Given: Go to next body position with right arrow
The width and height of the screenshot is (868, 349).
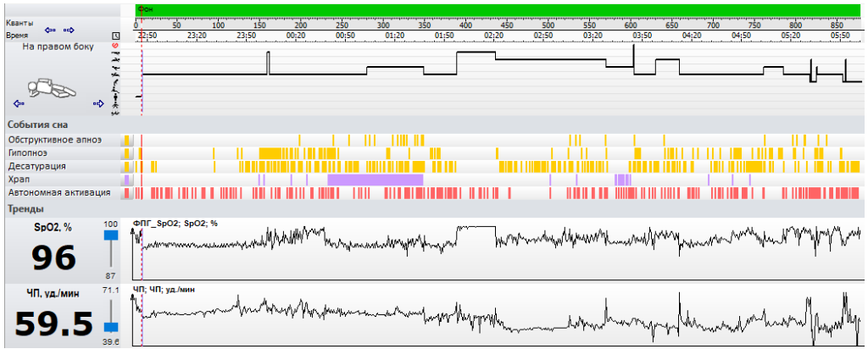Looking at the screenshot, I should 98,102.
